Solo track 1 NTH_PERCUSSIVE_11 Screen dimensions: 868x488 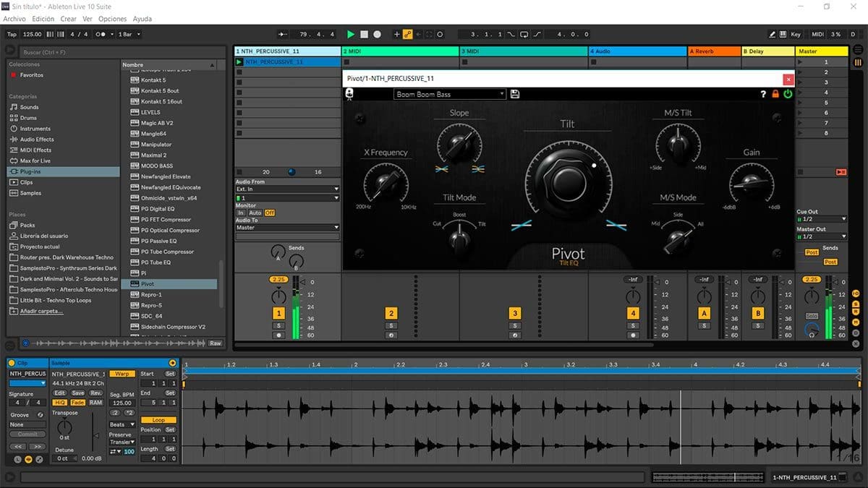point(278,326)
